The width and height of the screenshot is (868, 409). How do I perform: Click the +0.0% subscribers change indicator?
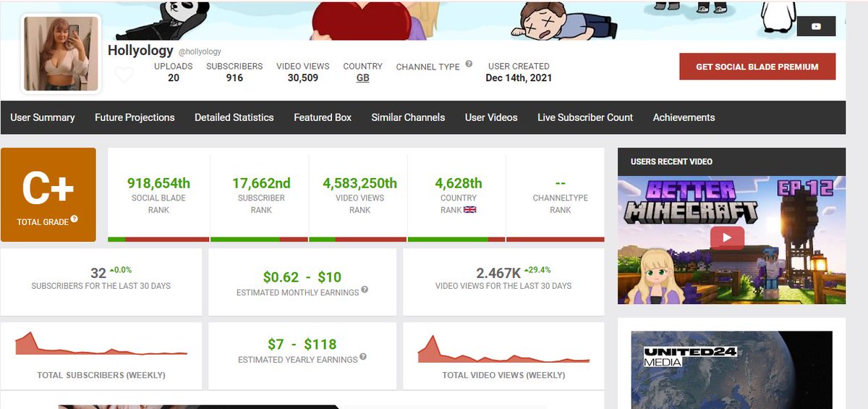point(119,269)
